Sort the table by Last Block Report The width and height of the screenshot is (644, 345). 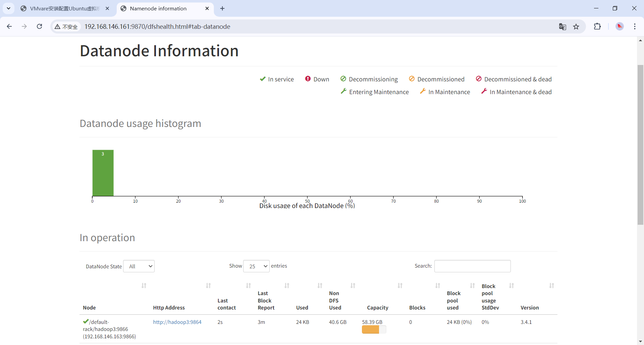click(x=287, y=285)
